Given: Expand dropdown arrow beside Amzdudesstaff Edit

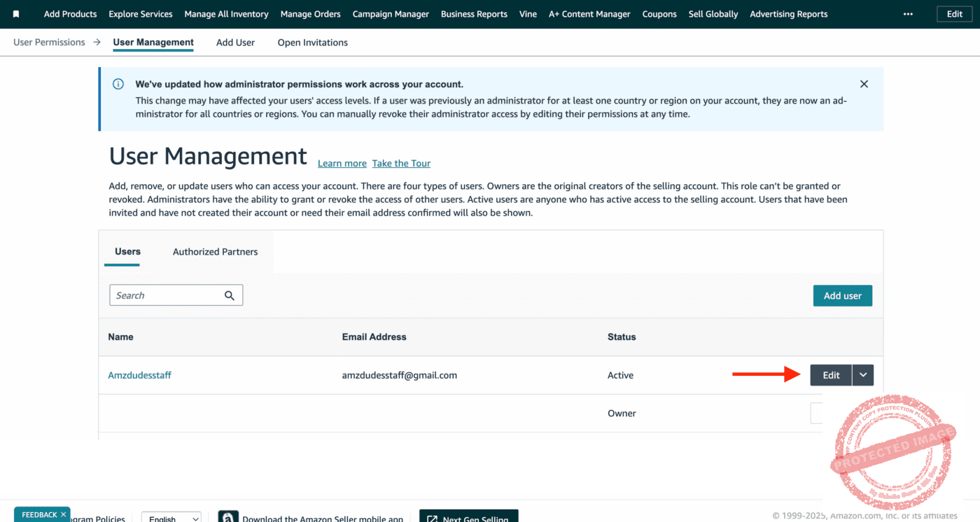Looking at the screenshot, I should (863, 375).
